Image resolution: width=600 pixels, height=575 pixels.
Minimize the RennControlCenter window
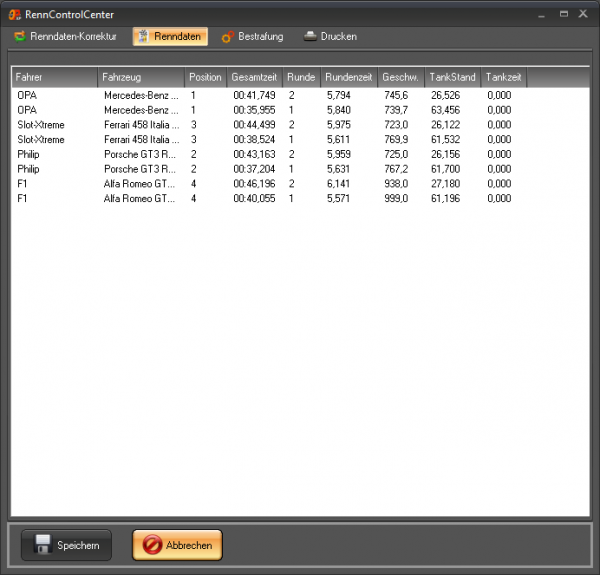point(541,15)
